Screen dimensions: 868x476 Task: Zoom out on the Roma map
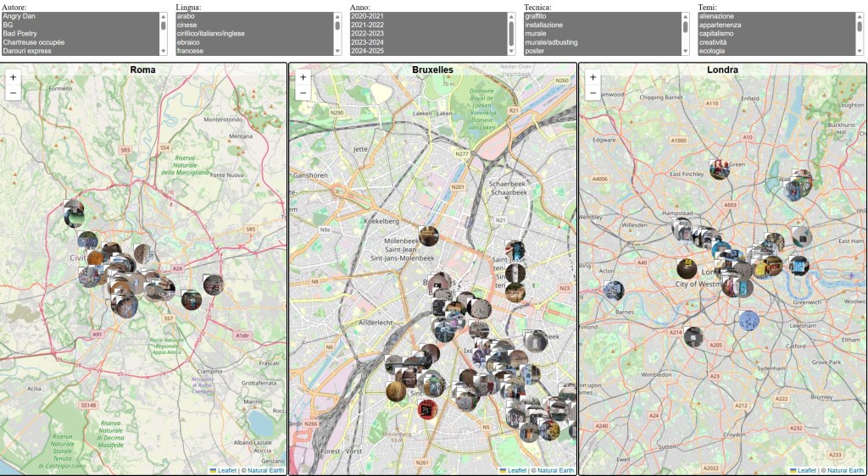(13, 92)
